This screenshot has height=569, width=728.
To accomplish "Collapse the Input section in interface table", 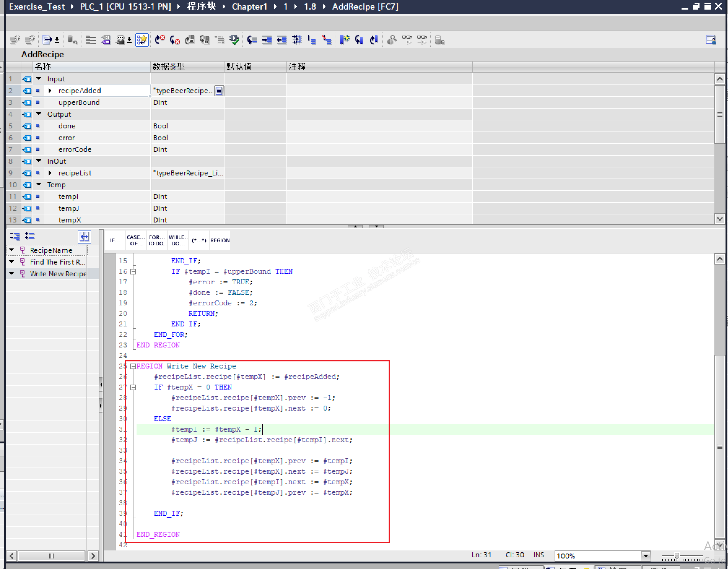I will point(39,79).
